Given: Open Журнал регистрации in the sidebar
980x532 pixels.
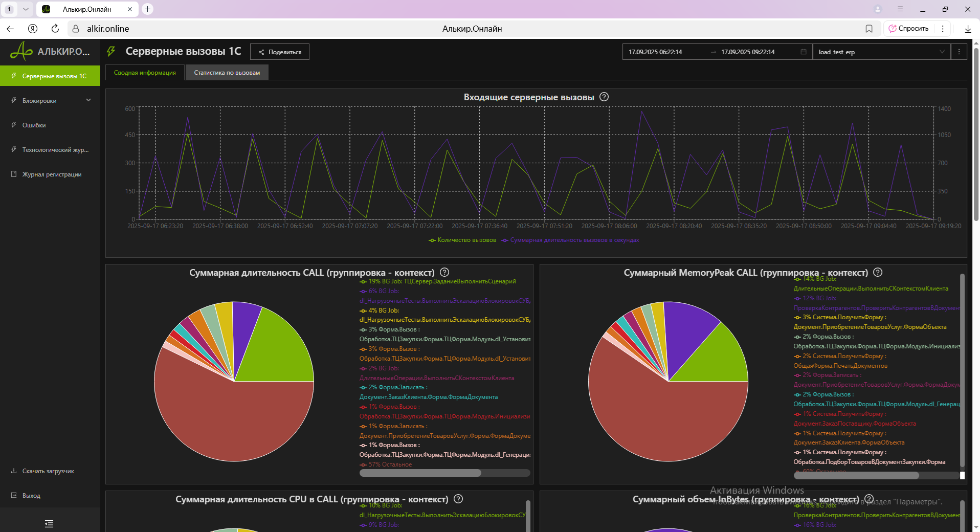Looking at the screenshot, I should click(x=52, y=174).
